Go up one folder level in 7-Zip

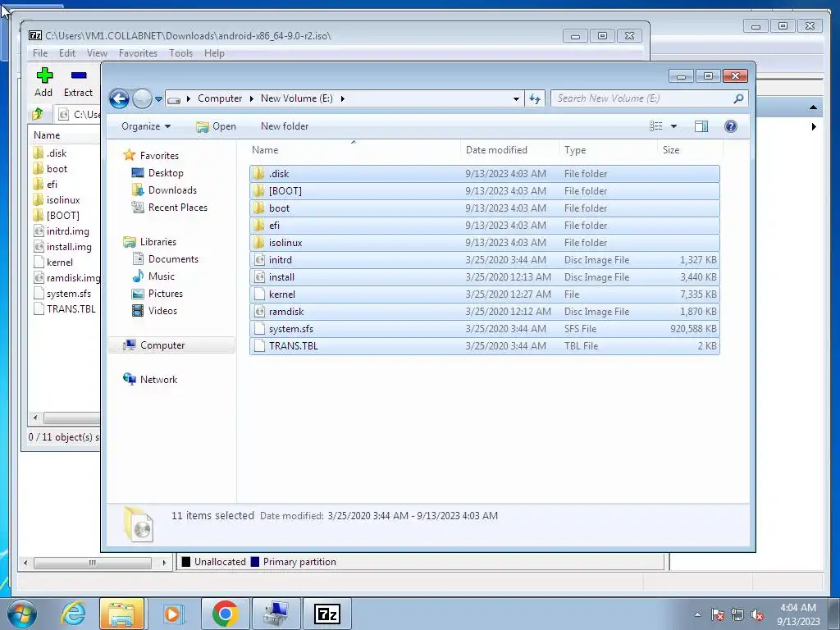point(38,113)
